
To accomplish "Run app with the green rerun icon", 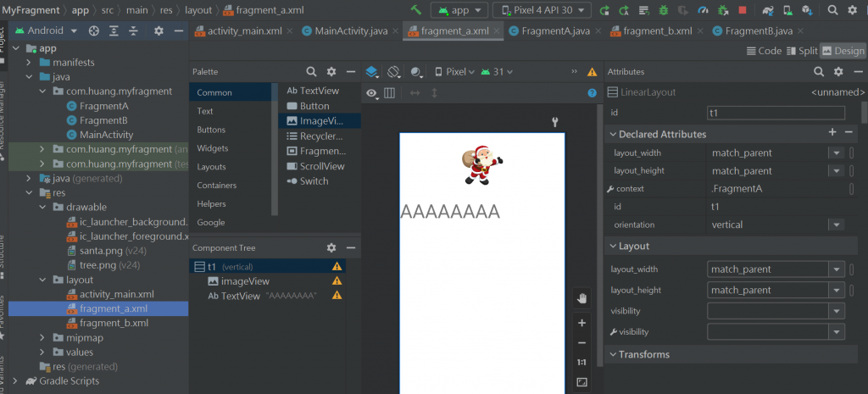I will (x=604, y=10).
